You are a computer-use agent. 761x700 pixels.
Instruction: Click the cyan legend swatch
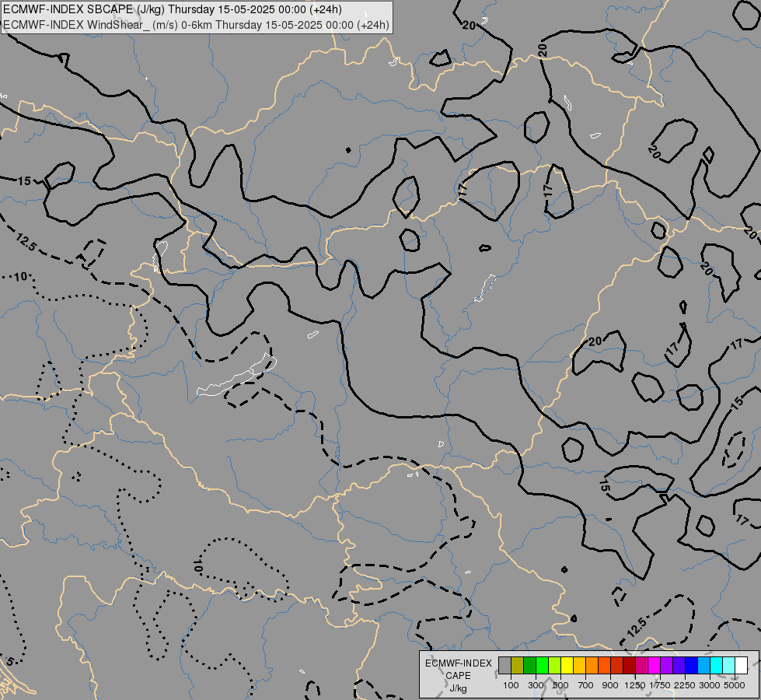(x=717, y=665)
